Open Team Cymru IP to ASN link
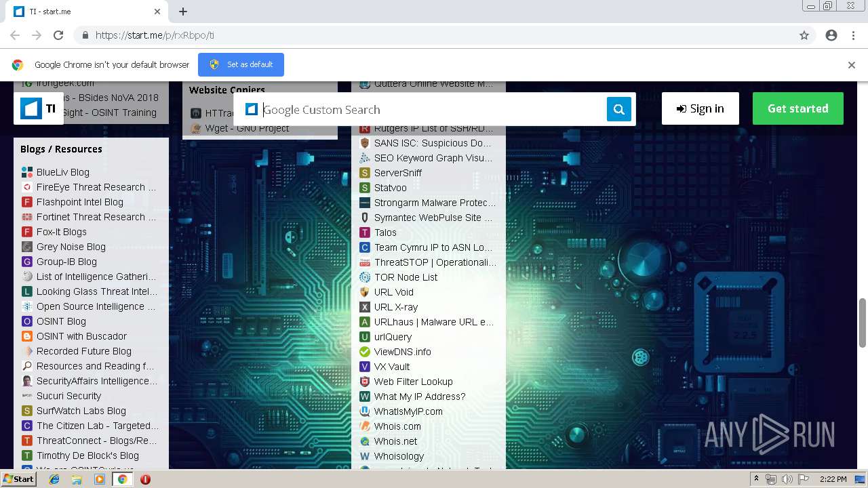 (x=434, y=247)
